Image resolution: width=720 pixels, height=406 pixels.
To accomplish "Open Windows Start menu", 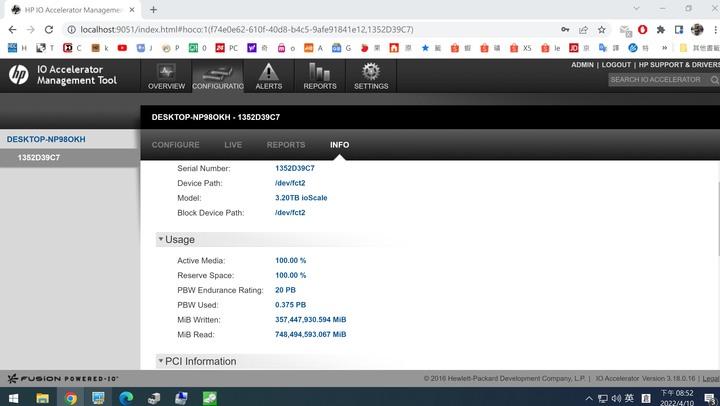I will (13, 398).
